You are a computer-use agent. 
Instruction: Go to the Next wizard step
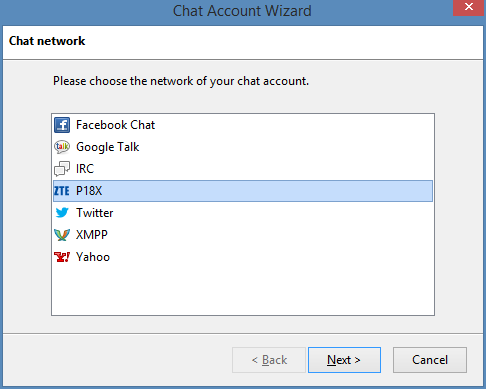(x=344, y=360)
